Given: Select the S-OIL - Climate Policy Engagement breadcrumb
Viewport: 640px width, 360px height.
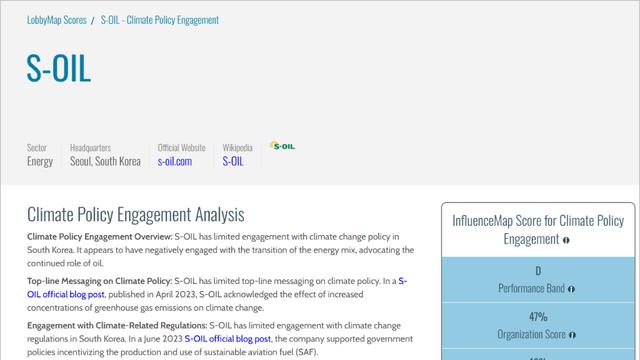Looking at the screenshot, I should click(x=160, y=20).
